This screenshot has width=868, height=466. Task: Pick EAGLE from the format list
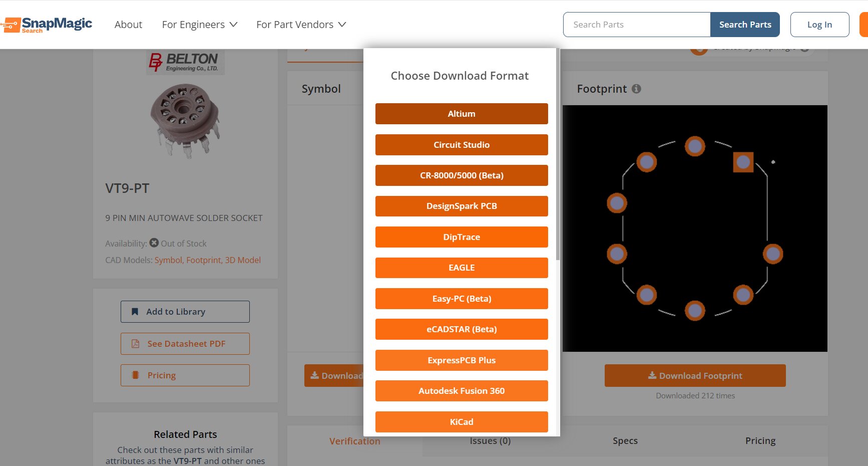click(461, 268)
